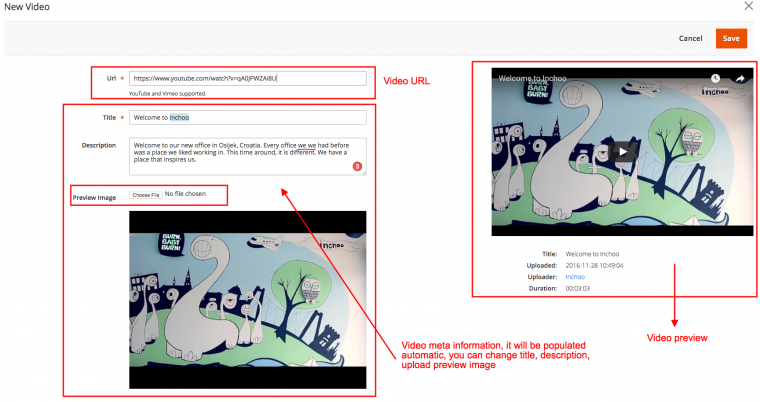Click the Watch Later clock icon
Viewport: 760px width, 402px height.
(x=715, y=78)
